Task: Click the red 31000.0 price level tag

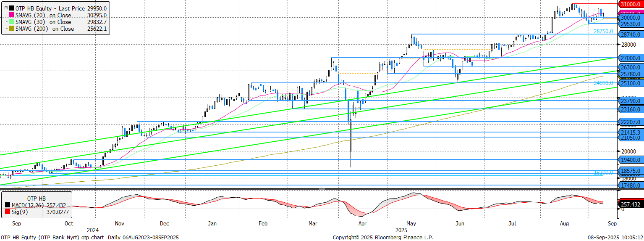Action: tap(630, 4)
